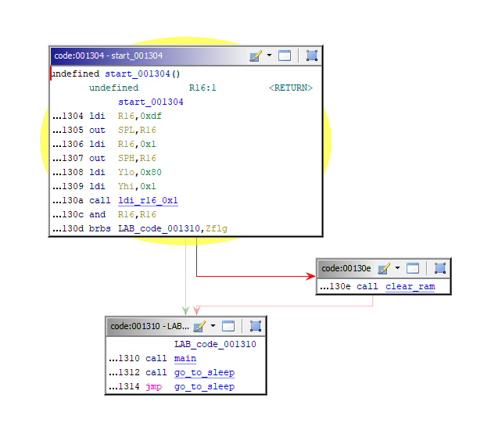Image resolution: width=491 pixels, height=448 pixels.
Task: Click the 'call' mnemonic at address 130e
Action: [367, 287]
